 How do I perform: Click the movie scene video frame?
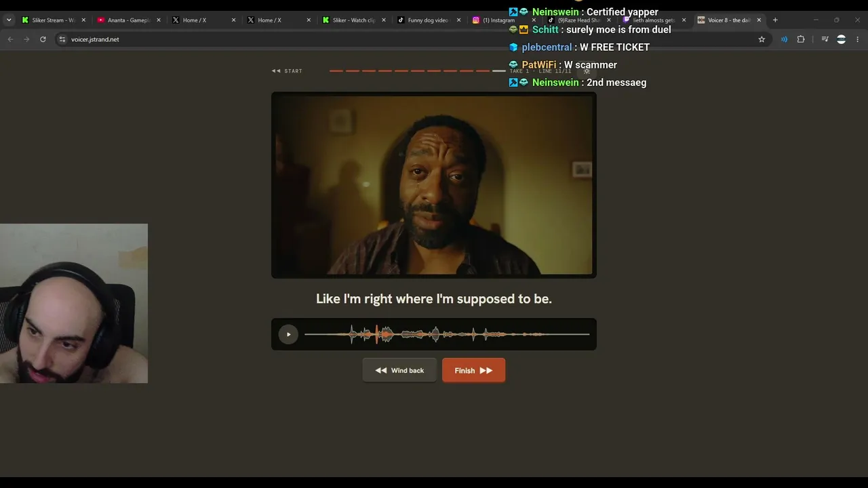[x=434, y=185]
